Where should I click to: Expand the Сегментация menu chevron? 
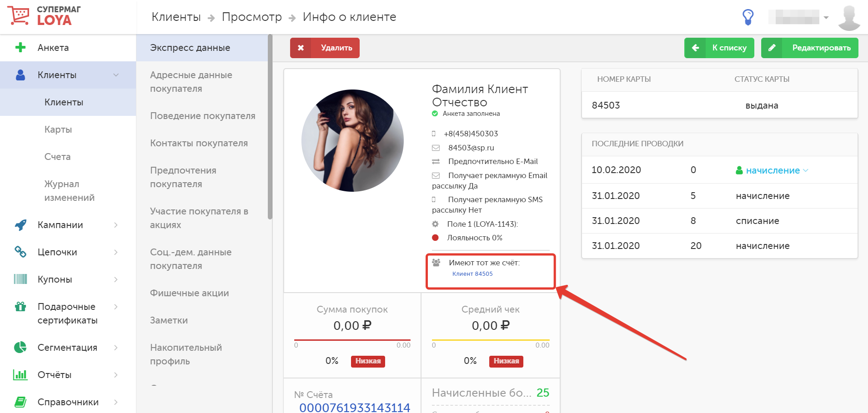pos(116,348)
